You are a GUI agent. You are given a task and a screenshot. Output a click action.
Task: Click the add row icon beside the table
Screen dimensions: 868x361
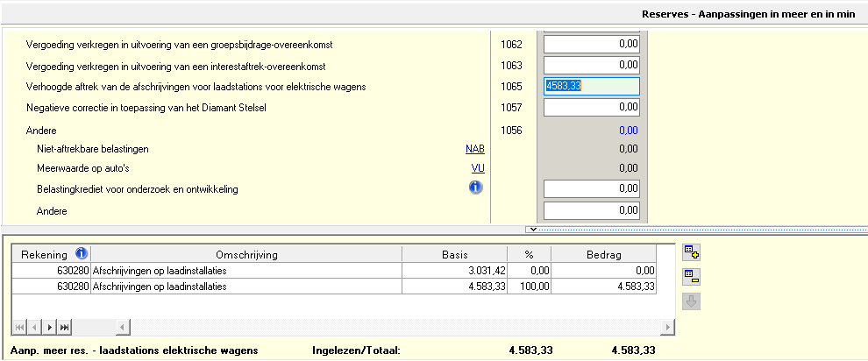tap(691, 254)
